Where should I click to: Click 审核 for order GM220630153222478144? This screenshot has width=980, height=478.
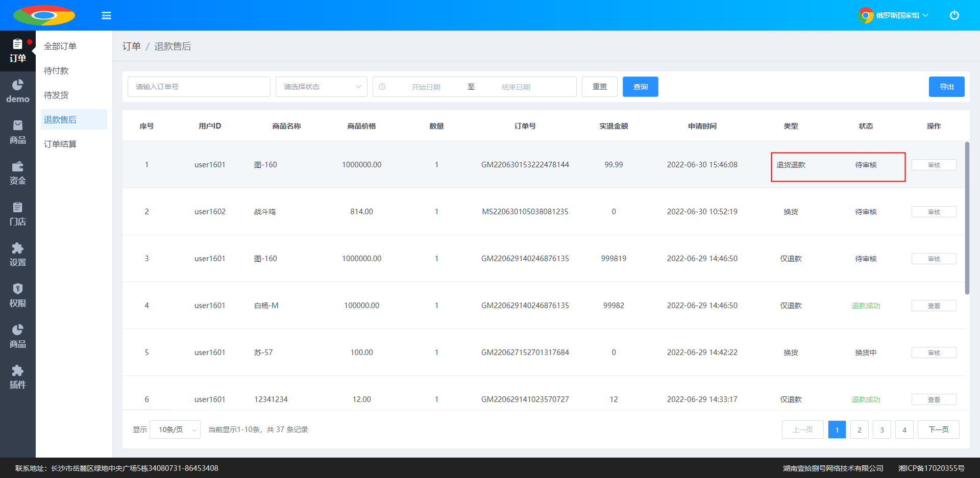[x=934, y=165]
